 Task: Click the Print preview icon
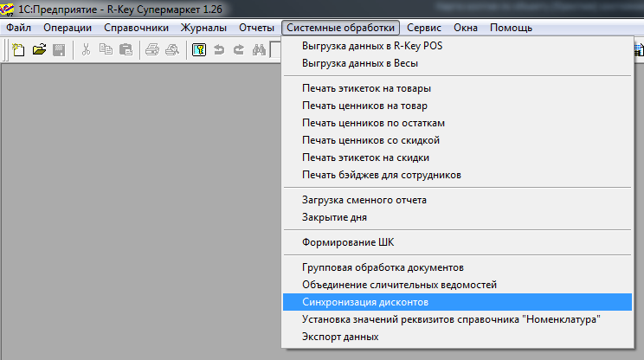click(x=171, y=50)
